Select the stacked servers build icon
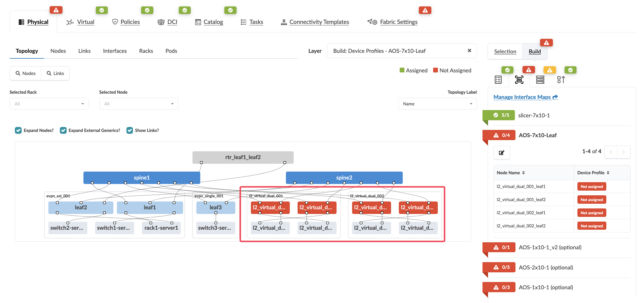Viewport: 644px width, 303px height. pos(540,80)
